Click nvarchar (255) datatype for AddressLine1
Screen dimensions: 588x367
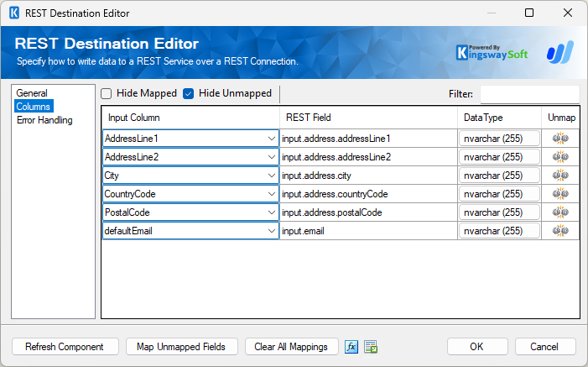coord(499,139)
